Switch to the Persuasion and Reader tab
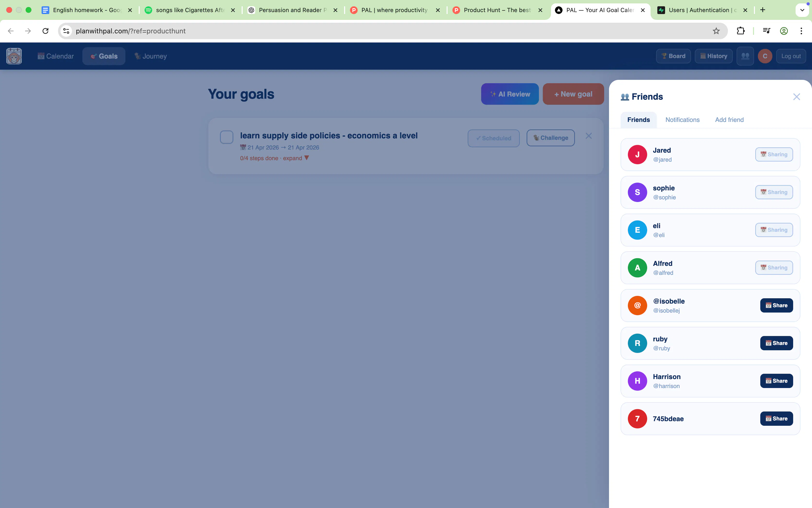The image size is (812, 508). point(293,10)
